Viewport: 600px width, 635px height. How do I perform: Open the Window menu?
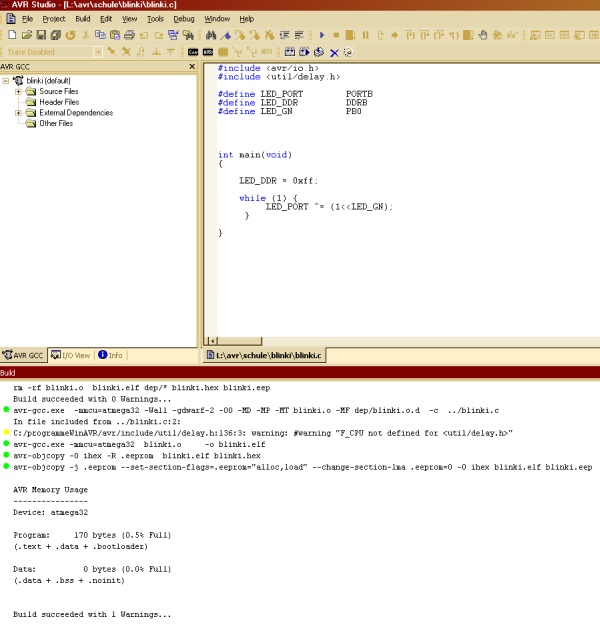(217, 19)
